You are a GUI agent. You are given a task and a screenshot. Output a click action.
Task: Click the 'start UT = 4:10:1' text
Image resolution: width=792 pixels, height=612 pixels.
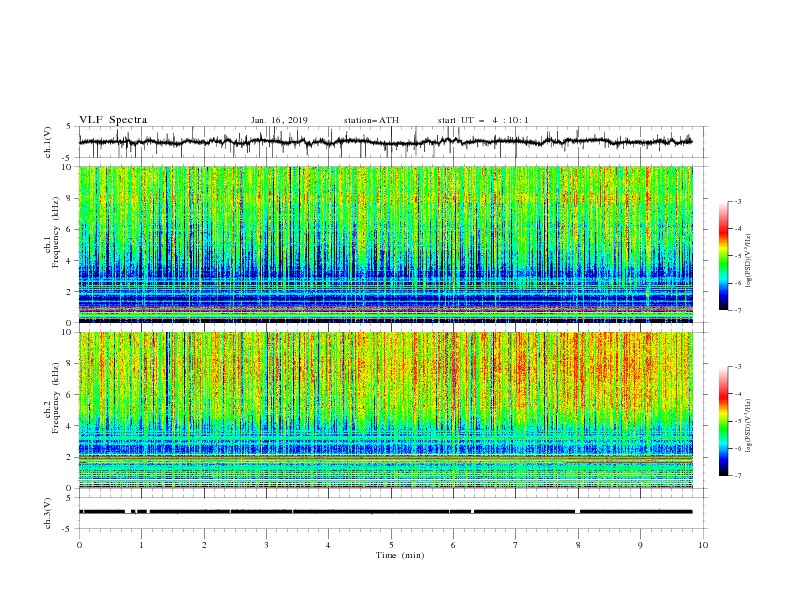[483, 120]
